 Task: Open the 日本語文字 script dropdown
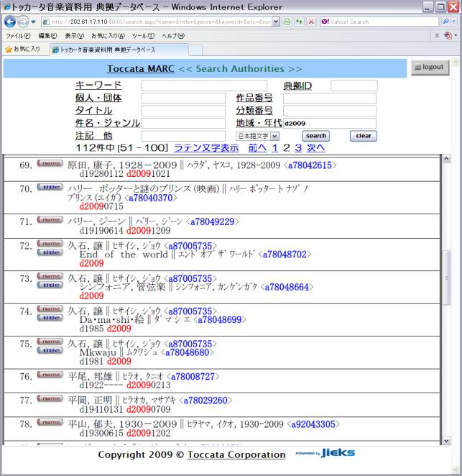pyautogui.click(x=257, y=136)
